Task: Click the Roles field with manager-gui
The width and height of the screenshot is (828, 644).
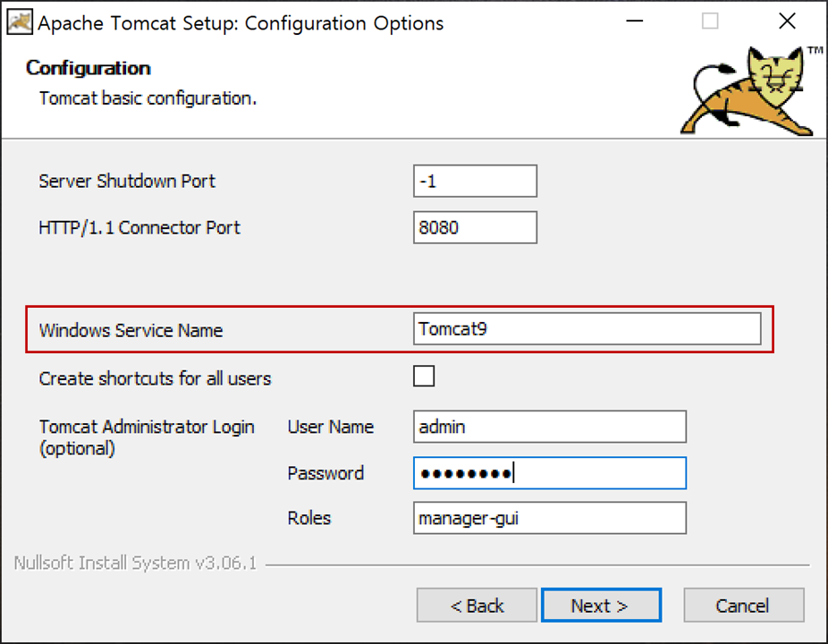Action: [550, 518]
